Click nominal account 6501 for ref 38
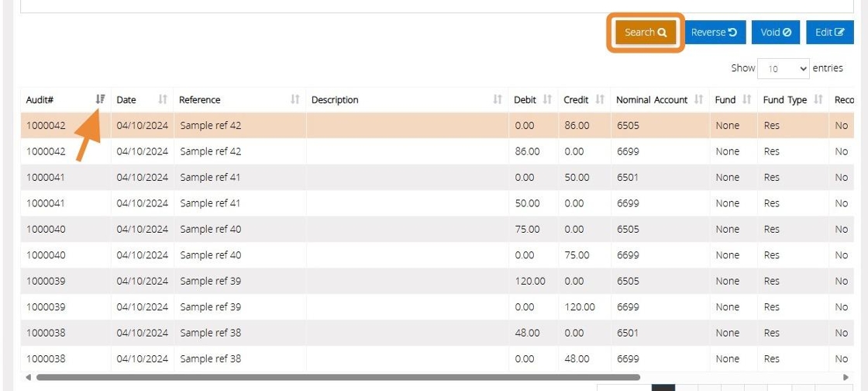The image size is (868, 391). [x=628, y=333]
